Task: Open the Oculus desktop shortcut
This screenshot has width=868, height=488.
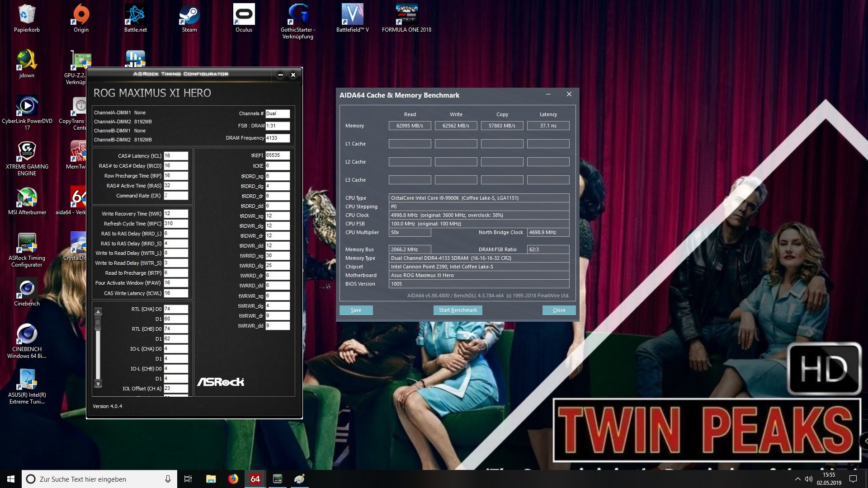Action: (x=244, y=18)
